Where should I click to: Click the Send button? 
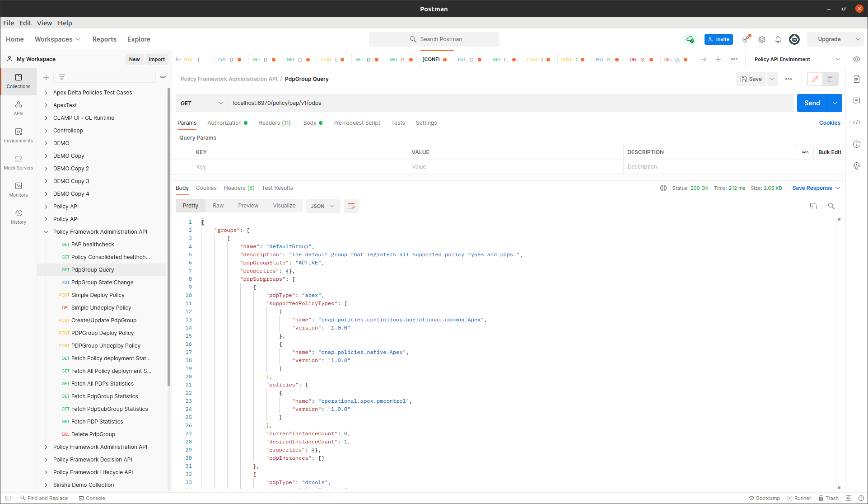[812, 103]
